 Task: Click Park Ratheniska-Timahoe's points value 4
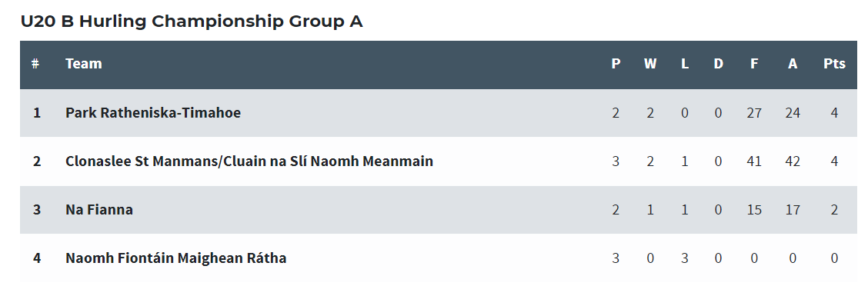click(834, 113)
